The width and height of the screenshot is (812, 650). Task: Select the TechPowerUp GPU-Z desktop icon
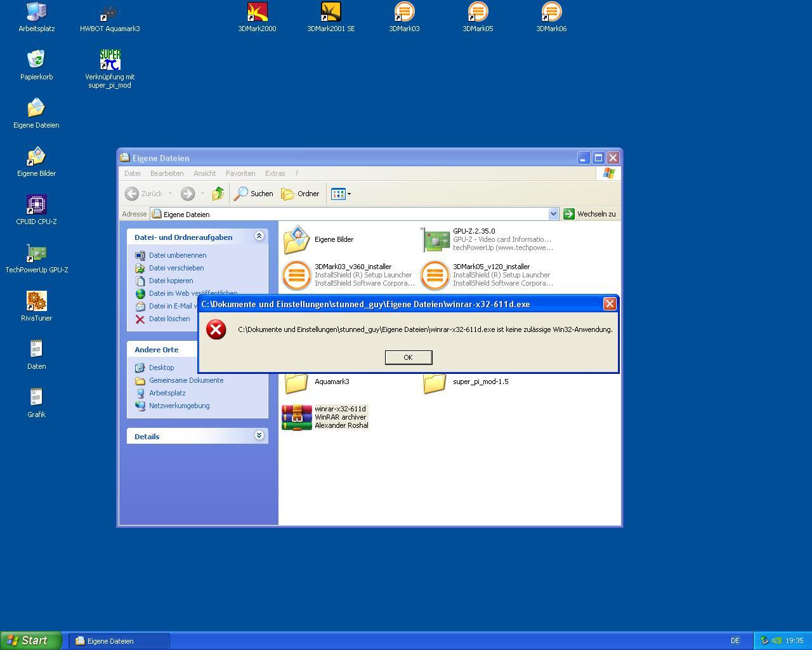coord(36,258)
